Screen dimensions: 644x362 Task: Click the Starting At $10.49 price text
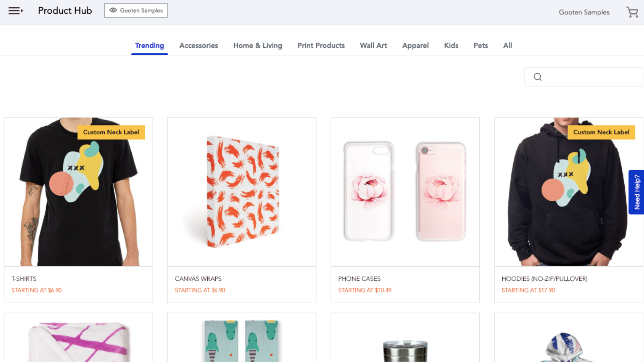tap(365, 290)
